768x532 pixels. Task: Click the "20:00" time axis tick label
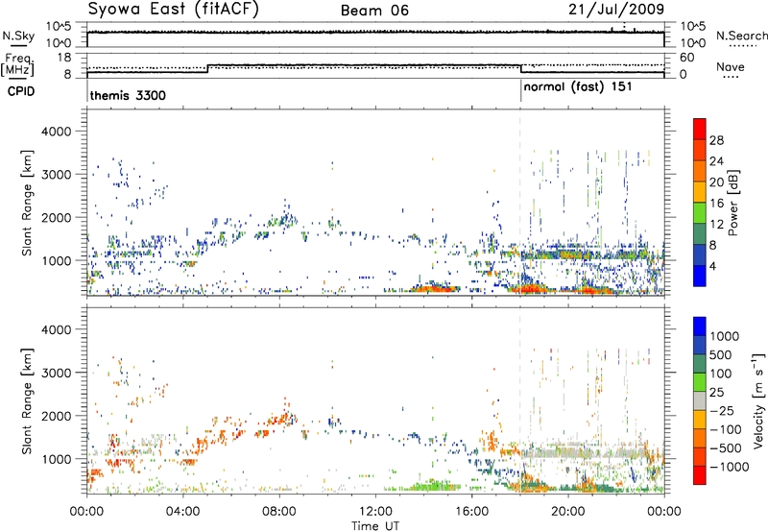[567, 512]
